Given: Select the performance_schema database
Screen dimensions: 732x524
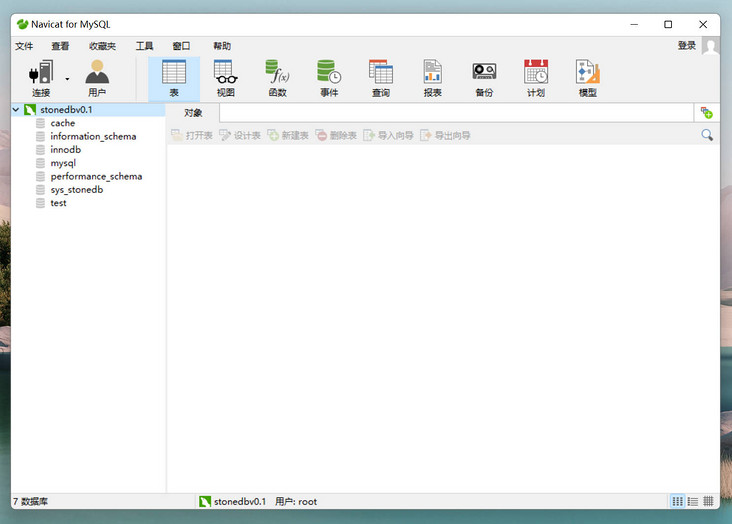Looking at the screenshot, I should point(96,177).
